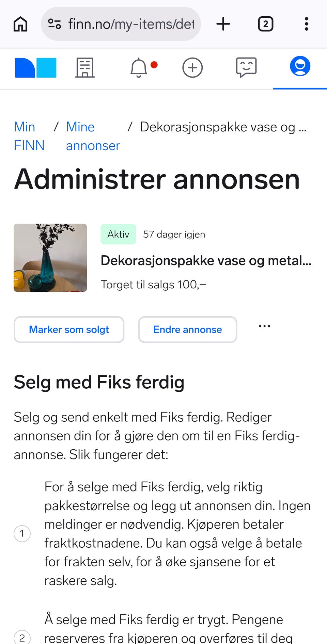Click the truncated Dekorasjonspakke breadcrumb item
The image size is (327, 644).
click(223, 127)
